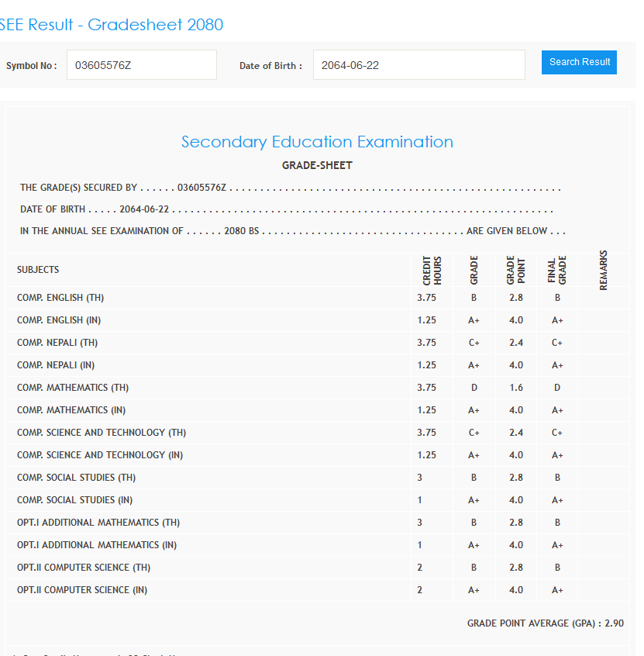Select COMP. SCIENCE AND TECHNOLOGY (IN) row label
The width and height of the screenshot is (644, 656).
102,455
